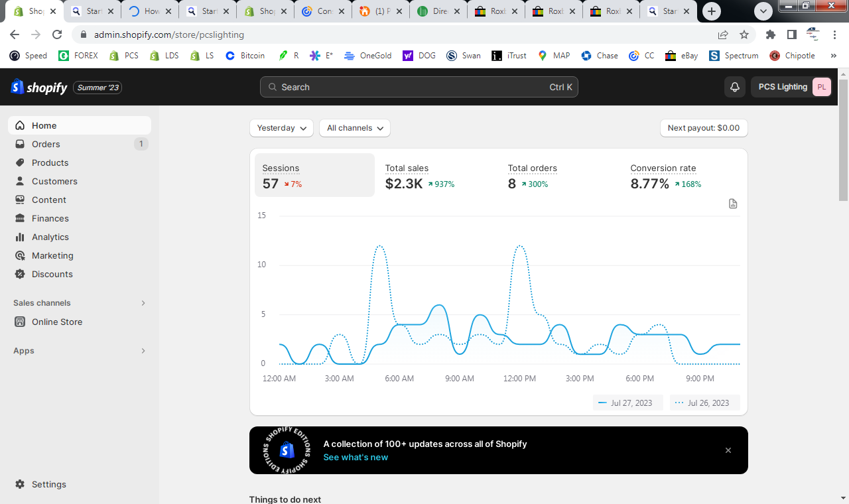This screenshot has width=849, height=504.
Task: Open the Shopify notifications bell
Action: pyautogui.click(x=735, y=87)
